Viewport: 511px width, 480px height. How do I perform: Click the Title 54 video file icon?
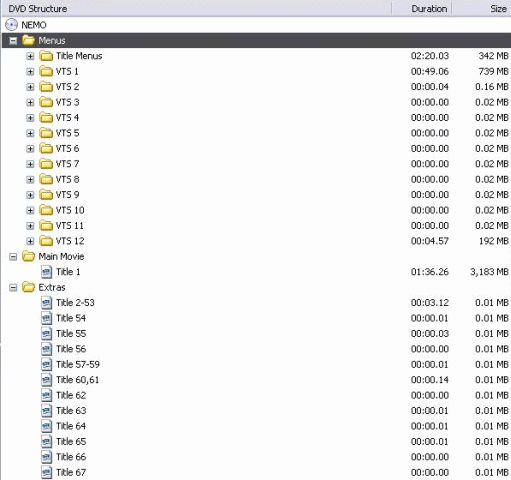[x=46, y=318]
